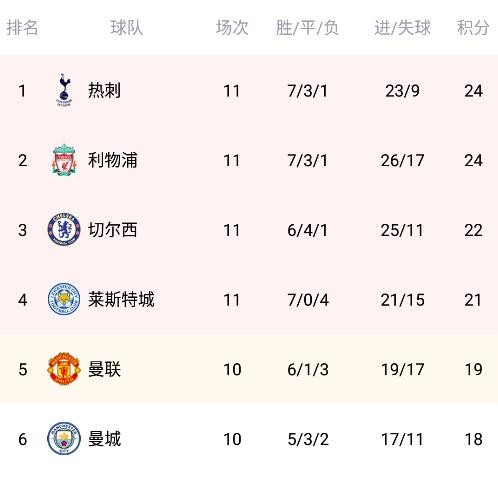498x478 pixels.
Task: Open the 曼联 team page
Action: coord(104,369)
